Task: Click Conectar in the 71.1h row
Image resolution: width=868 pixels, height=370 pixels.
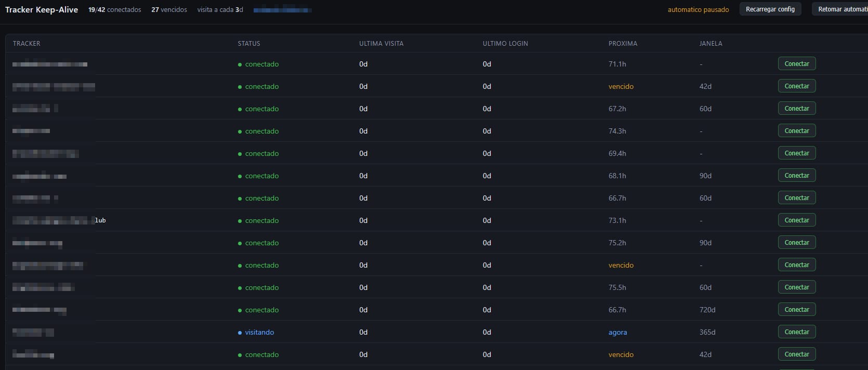Action: 797,64
